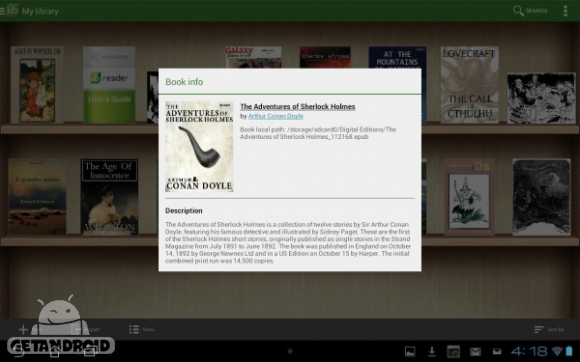
Task: Tap the image notification icon in status bar
Action: [x=410, y=351]
